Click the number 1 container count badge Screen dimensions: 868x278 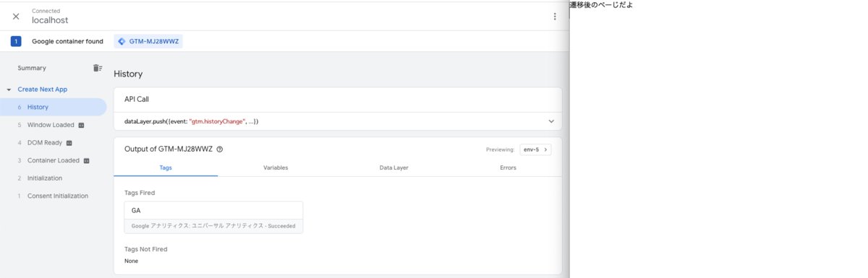(x=16, y=41)
